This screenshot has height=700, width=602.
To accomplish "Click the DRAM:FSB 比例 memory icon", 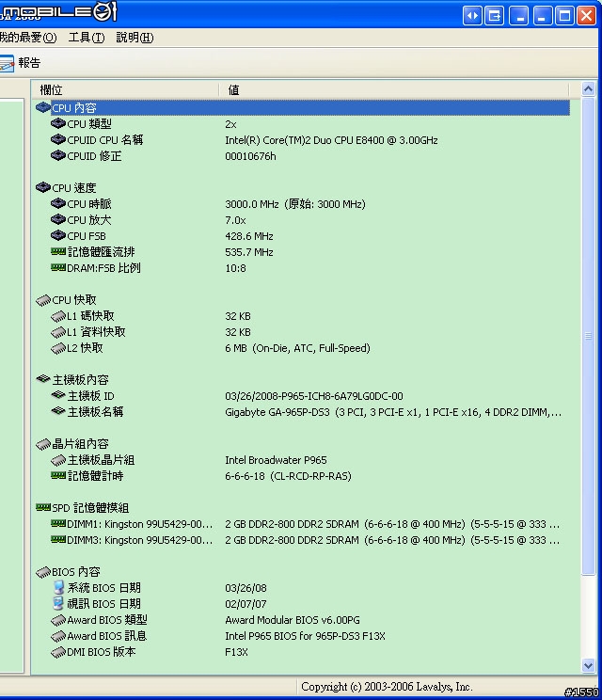I will click(58, 268).
